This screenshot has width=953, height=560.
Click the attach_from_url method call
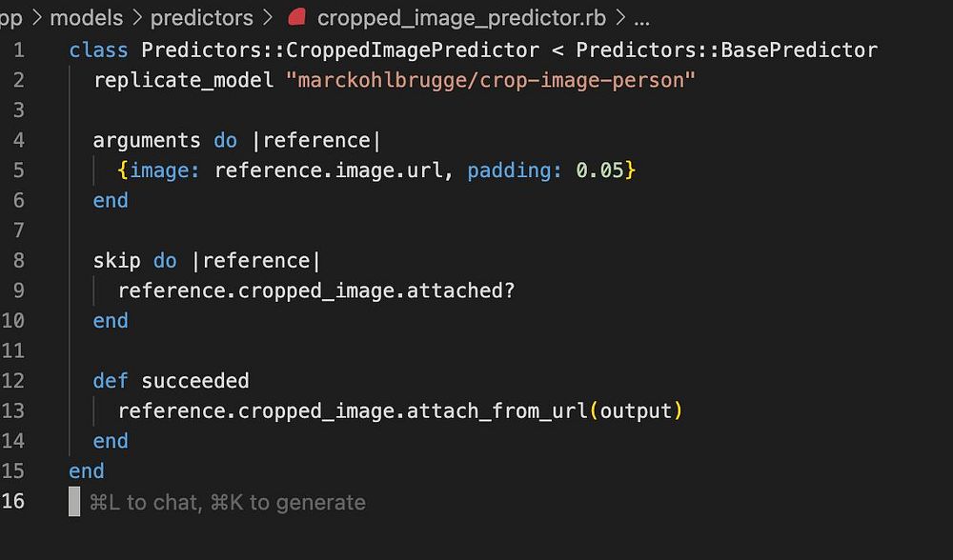click(x=497, y=410)
